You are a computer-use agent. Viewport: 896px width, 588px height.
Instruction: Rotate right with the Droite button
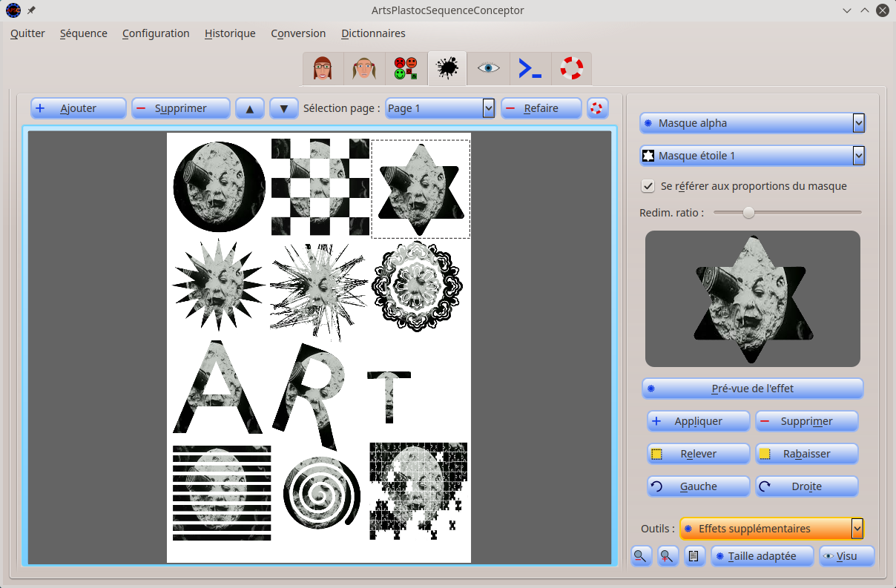807,486
